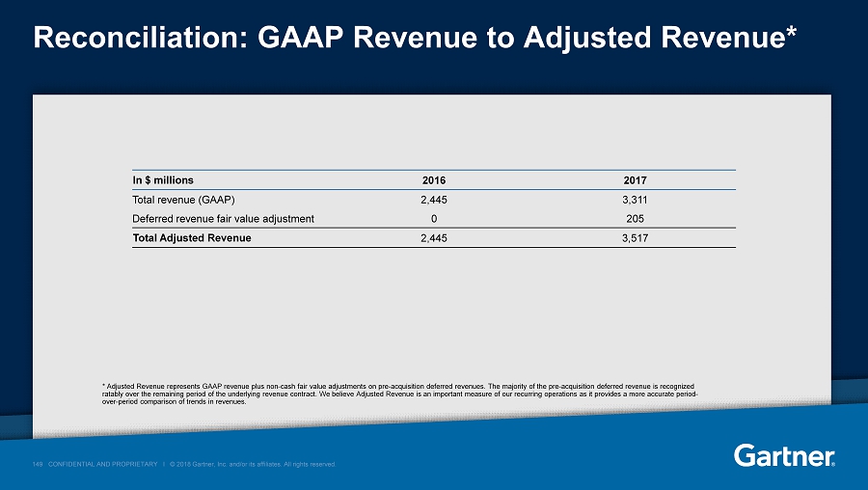
Task: Click the Adjusted Revenue footnote text
Action: 397,394
